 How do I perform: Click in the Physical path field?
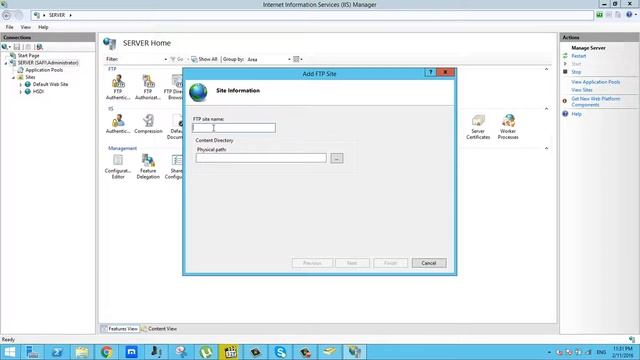pos(261,158)
